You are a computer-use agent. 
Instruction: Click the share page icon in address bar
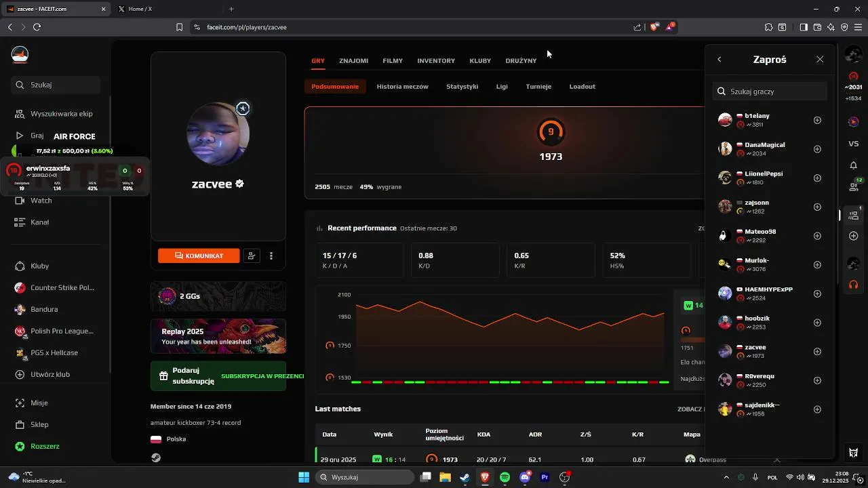click(x=637, y=27)
